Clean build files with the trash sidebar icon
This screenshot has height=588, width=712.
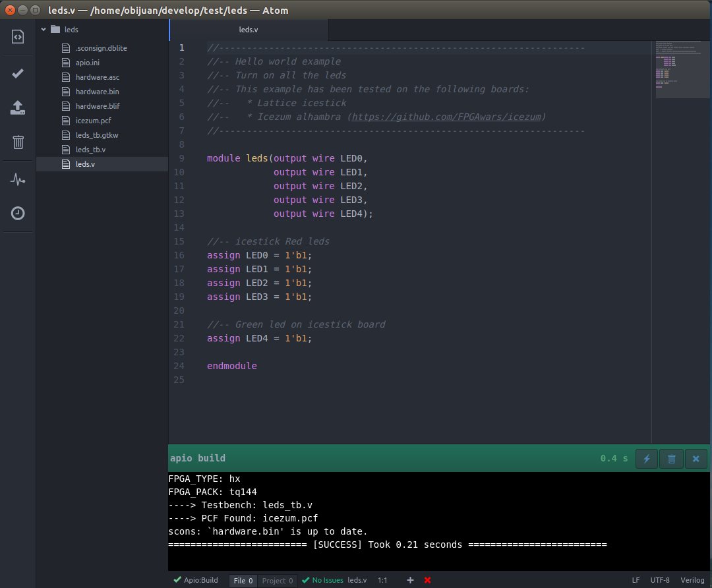tap(18, 142)
